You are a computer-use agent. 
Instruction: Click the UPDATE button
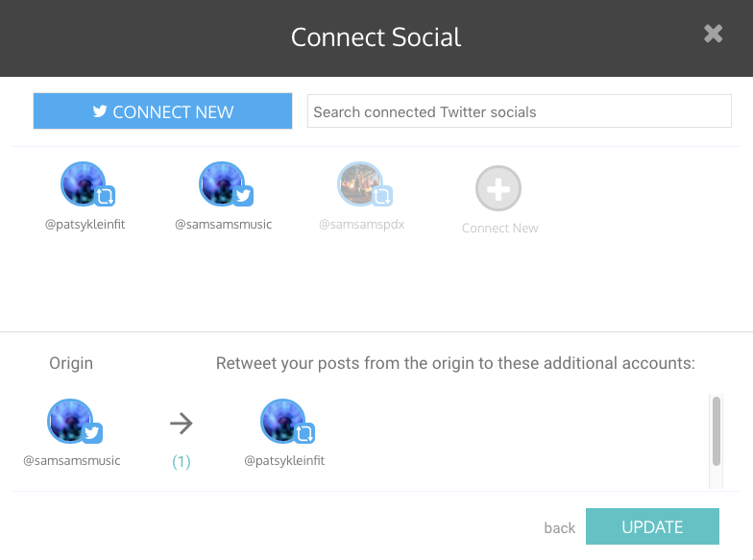pyautogui.click(x=652, y=526)
